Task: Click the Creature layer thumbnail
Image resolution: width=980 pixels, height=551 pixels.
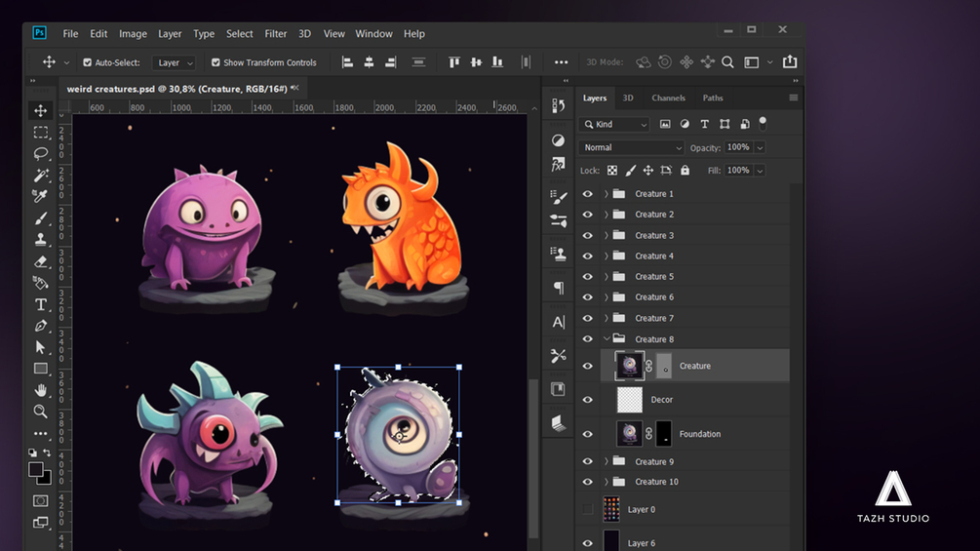Action: click(629, 366)
